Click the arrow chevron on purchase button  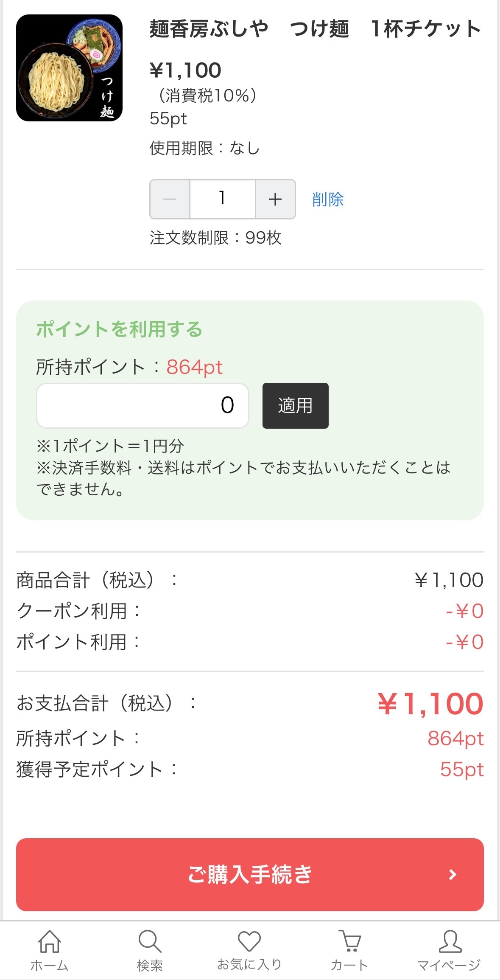(453, 874)
